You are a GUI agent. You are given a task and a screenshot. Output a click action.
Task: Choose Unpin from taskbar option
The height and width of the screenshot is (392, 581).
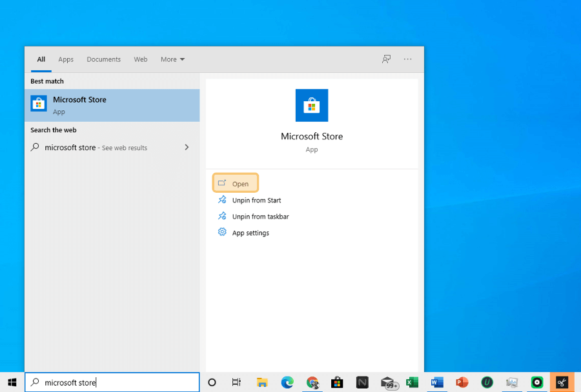click(x=261, y=217)
